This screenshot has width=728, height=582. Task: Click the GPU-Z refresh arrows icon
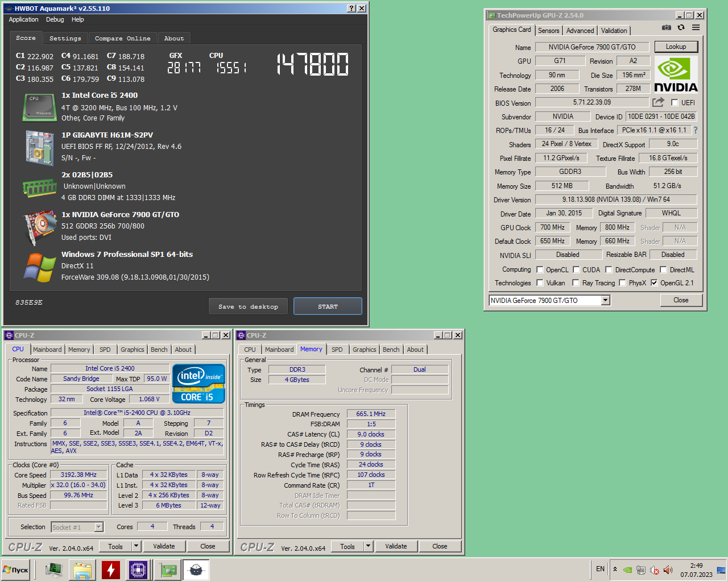(681, 27)
